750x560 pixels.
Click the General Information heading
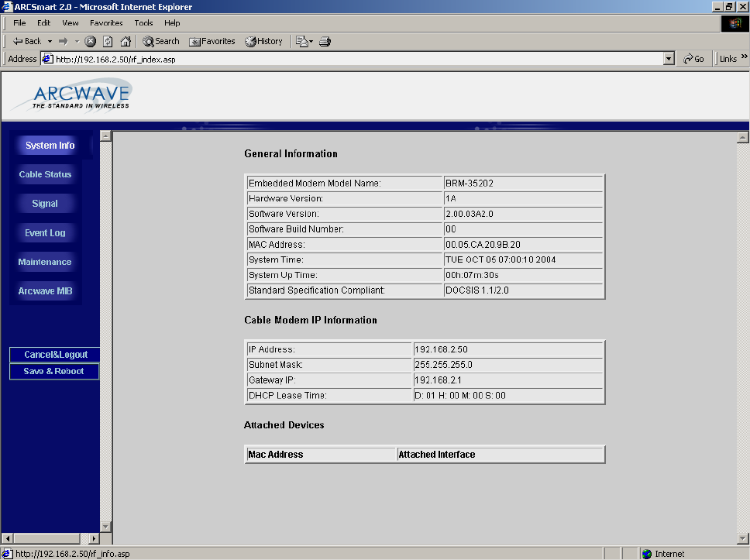tap(291, 153)
